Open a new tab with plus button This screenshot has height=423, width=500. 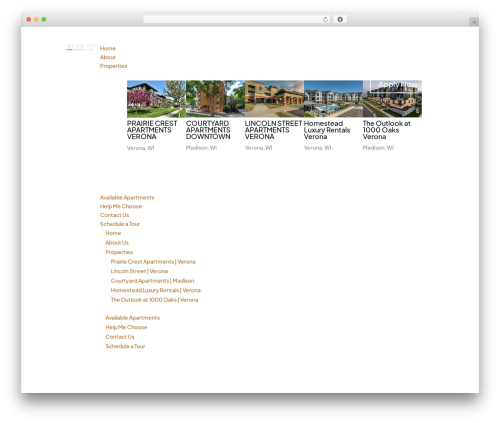click(474, 22)
